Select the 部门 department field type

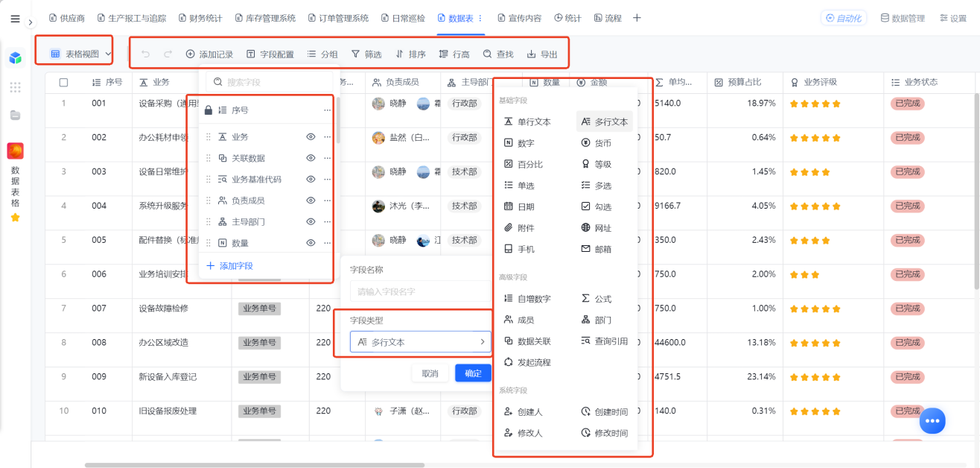(x=596, y=320)
